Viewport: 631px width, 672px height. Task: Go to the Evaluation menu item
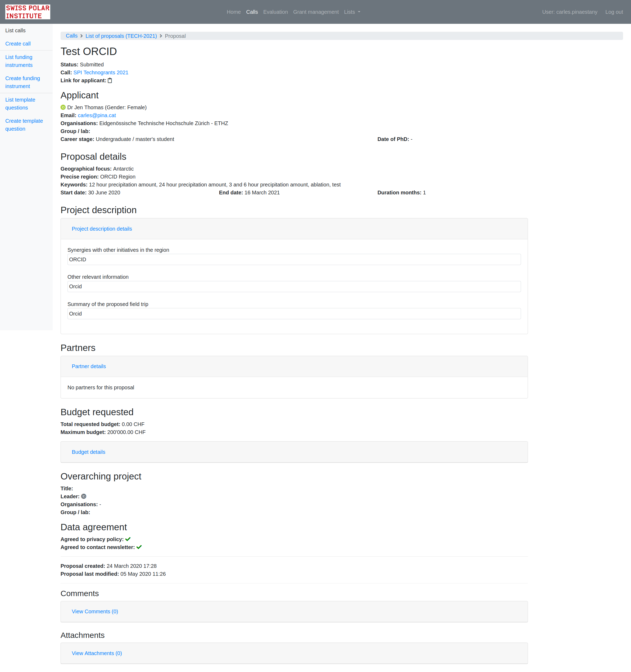point(275,12)
